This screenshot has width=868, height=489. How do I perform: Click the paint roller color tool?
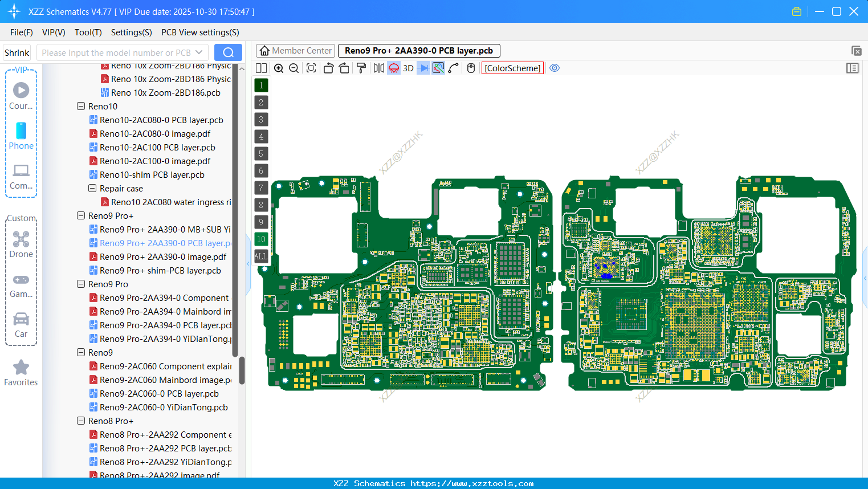coord(360,68)
